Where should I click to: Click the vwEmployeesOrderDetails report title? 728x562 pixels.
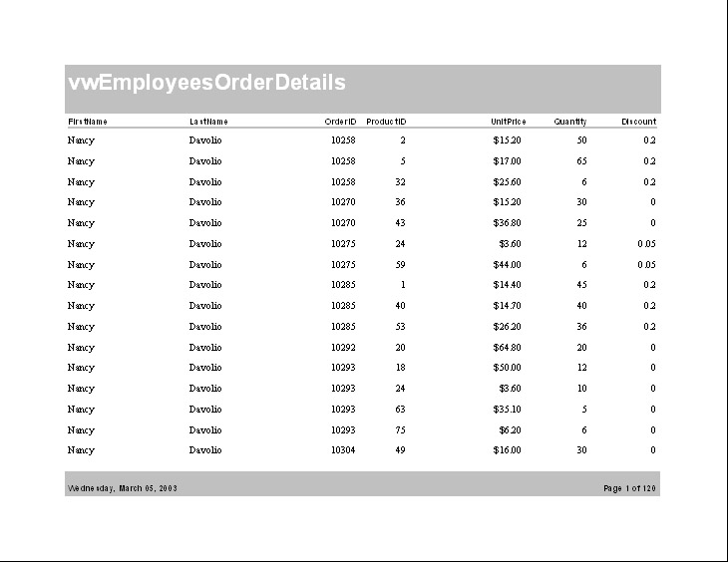coord(206,83)
